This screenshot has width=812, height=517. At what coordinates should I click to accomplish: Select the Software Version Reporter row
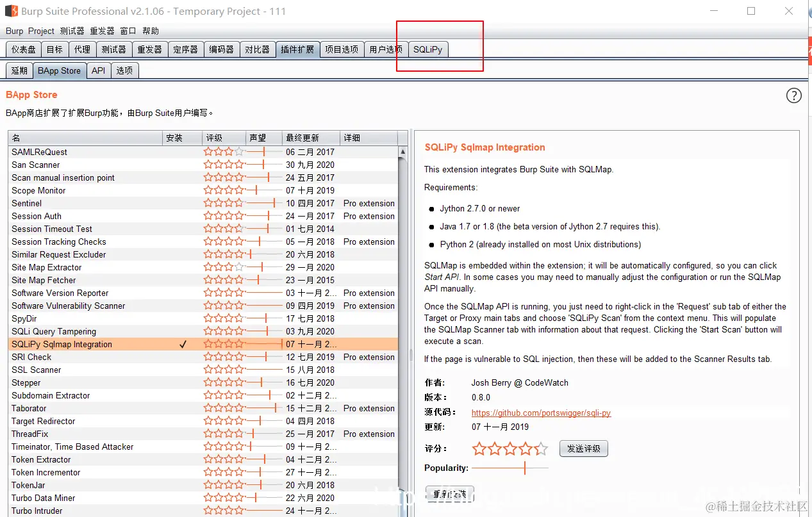coord(204,293)
